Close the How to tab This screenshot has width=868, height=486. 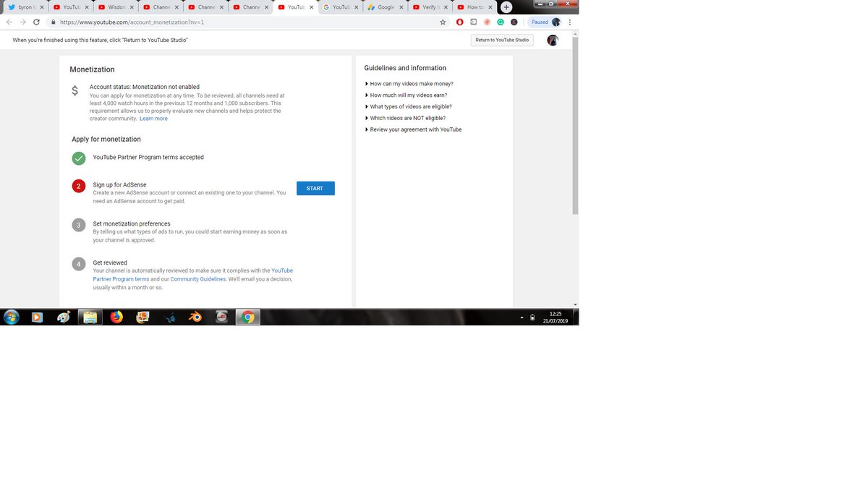(490, 7)
